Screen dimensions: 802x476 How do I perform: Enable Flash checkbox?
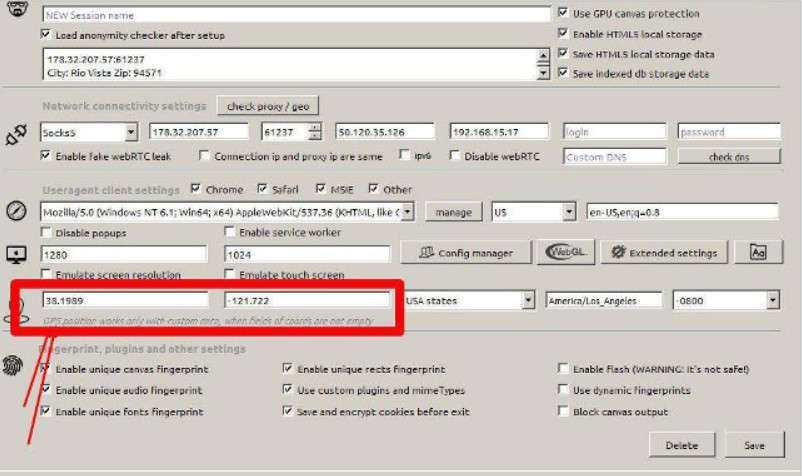point(565,369)
